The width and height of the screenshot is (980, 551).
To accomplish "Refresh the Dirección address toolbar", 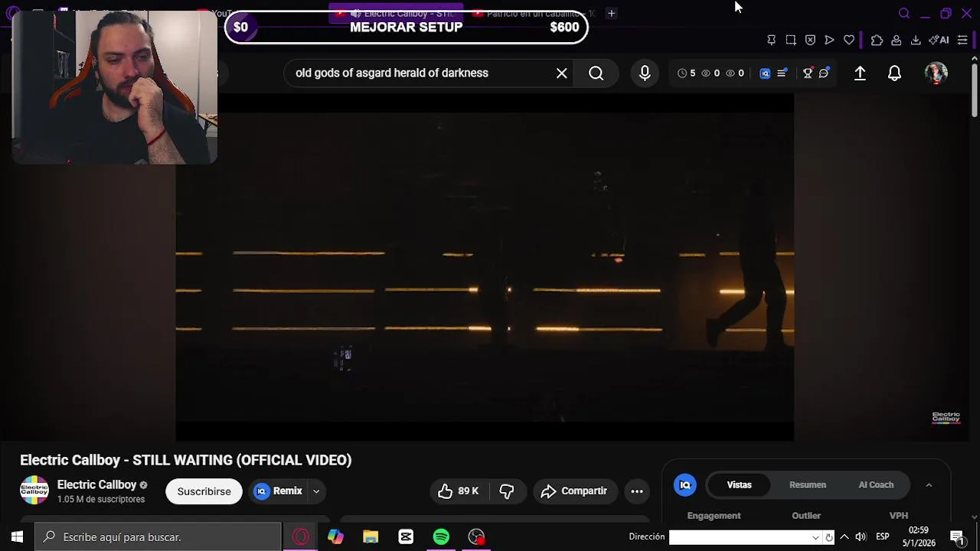I will [x=829, y=537].
